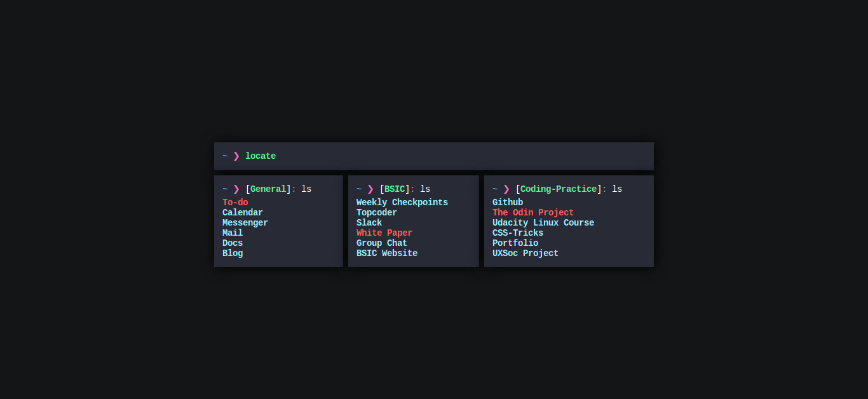This screenshot has width=868, height=399.
Task: Open the Messenger link
Action: (x=245, y=223)
